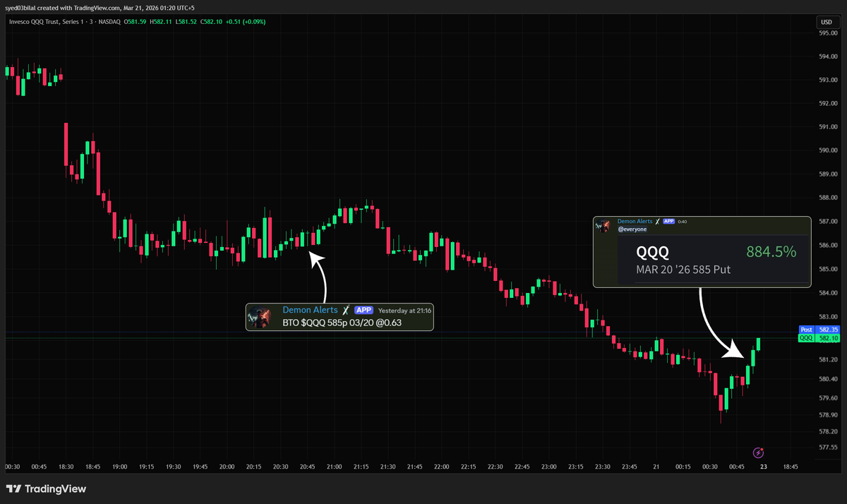Click the 583.00 price axis label

pyautogui.click(x=828, y=316)
